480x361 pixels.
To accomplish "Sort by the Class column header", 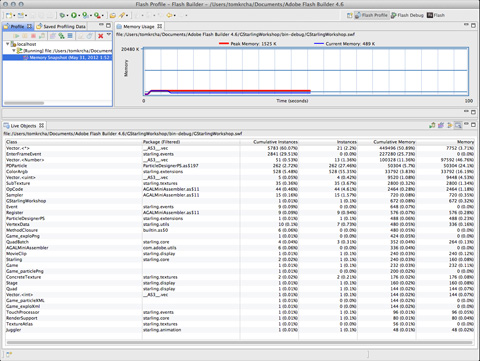I will pyautogui.click(x=74, y=142).
